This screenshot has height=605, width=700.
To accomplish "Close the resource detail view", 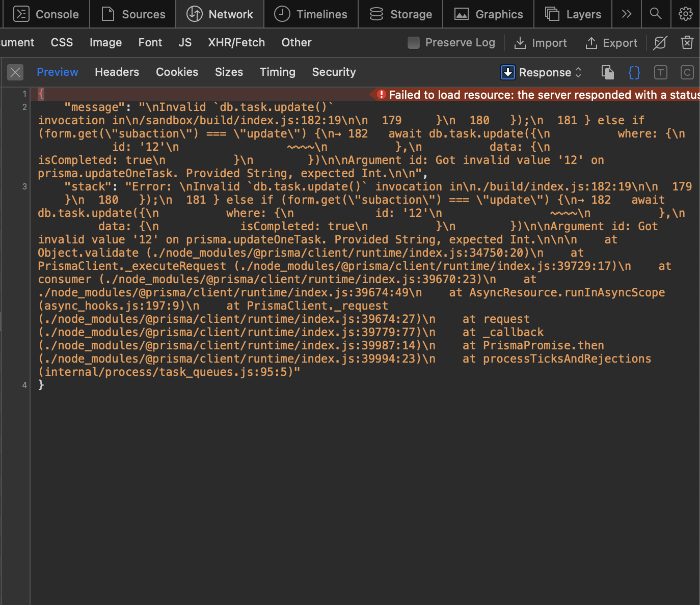I will click(15, 72).
